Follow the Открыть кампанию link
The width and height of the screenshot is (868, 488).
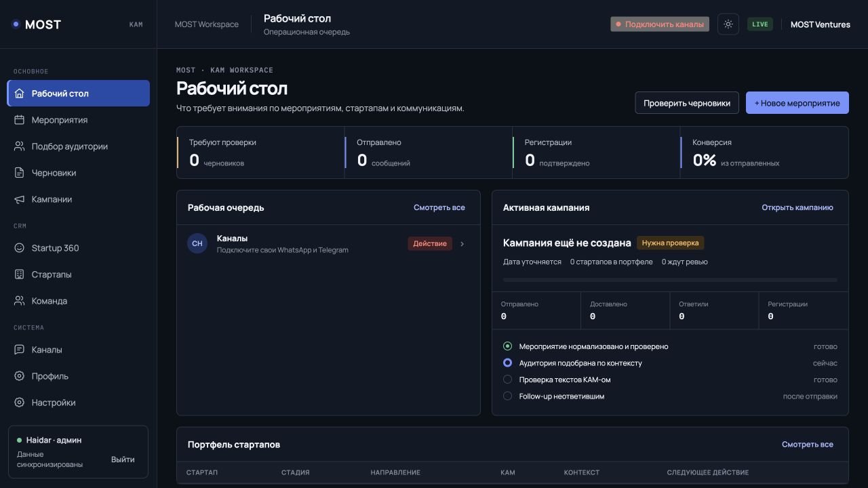[797, 207]
